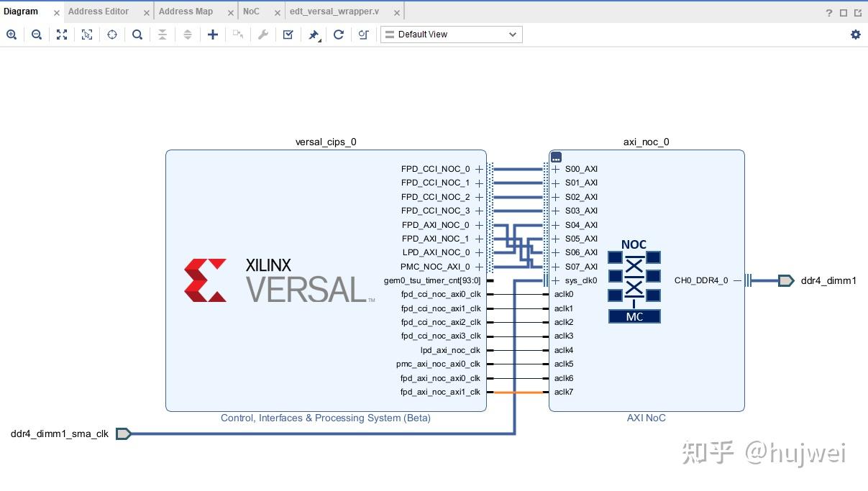Click the float window button
The height and width of the screenshot is (491, 868).
[x=858, y=12]
